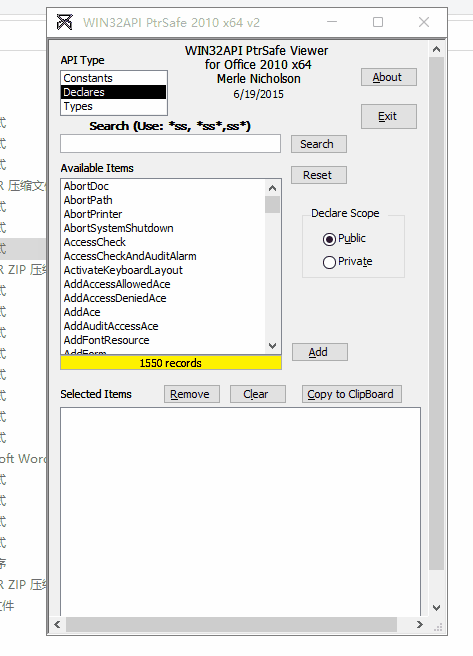The image size is (473, 656).
Task: Click Available Items list down arrow
Action: (x=273, y=346)
